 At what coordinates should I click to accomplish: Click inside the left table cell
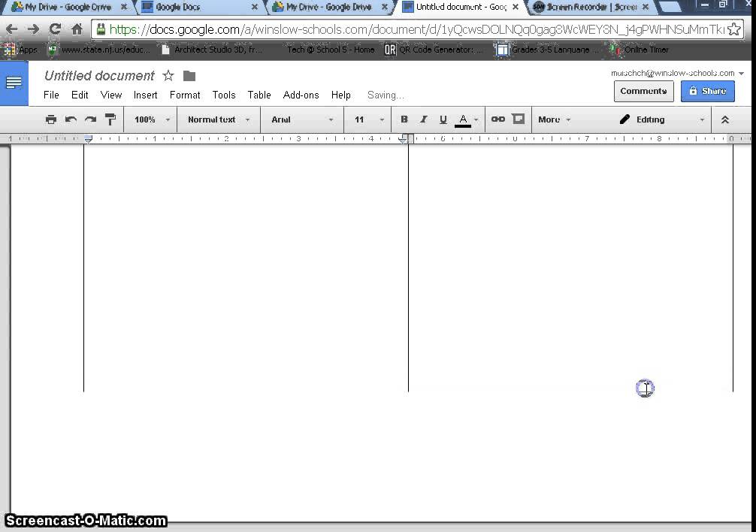[x=246, y=268]
